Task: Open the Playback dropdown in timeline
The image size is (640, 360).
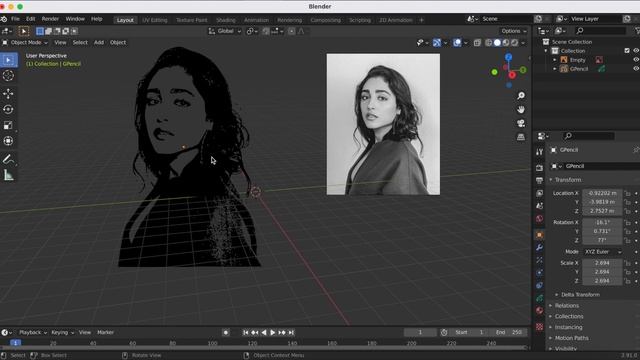Action: pyautogui.click(x=33, y=333)
